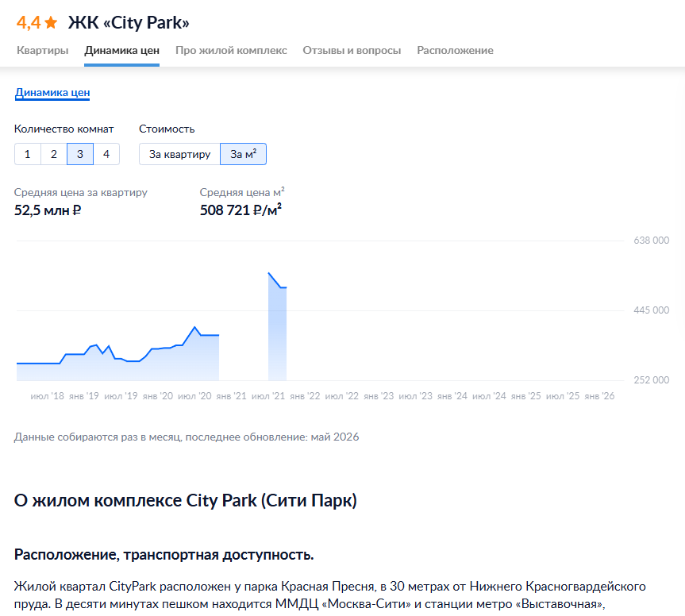Click the июл '21 axis label
685x616 pixels.
(x=268, y=396)
